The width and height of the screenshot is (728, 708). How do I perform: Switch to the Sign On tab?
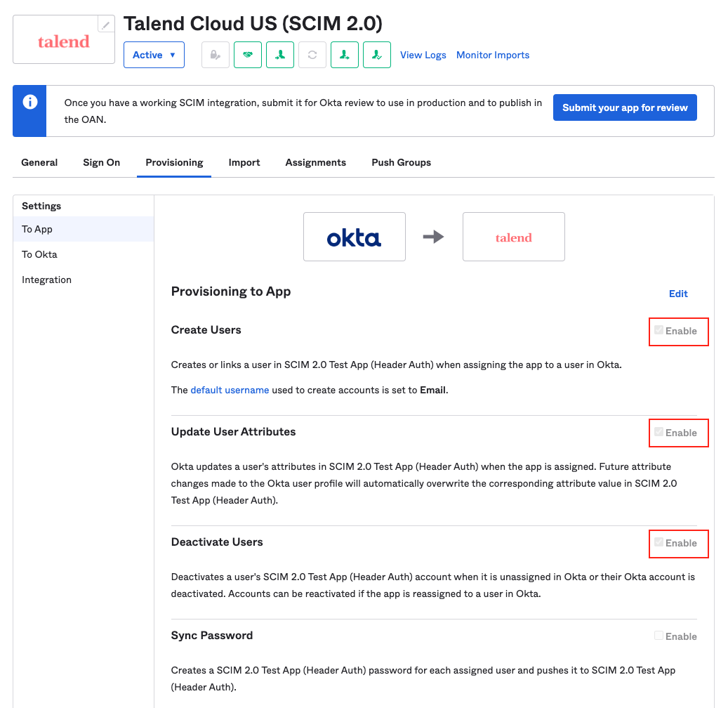pos(101,162)
